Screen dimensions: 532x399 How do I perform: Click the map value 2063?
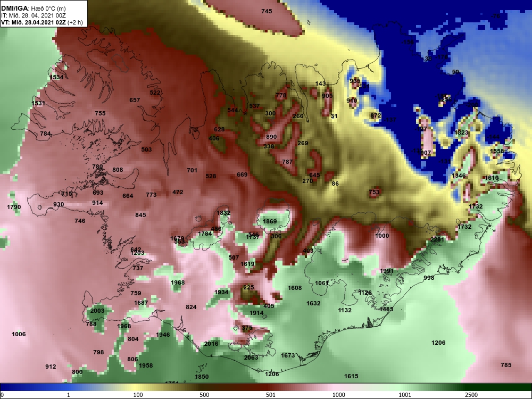coord(251,358)
